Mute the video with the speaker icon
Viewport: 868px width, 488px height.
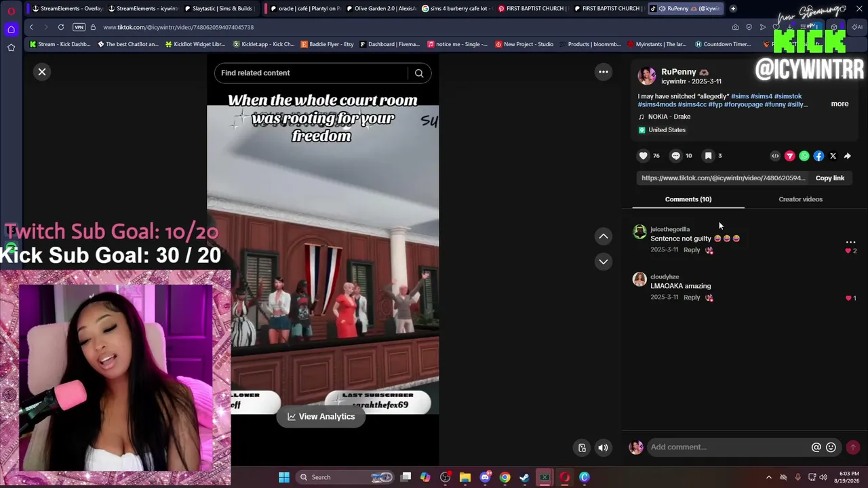[603, 448]
